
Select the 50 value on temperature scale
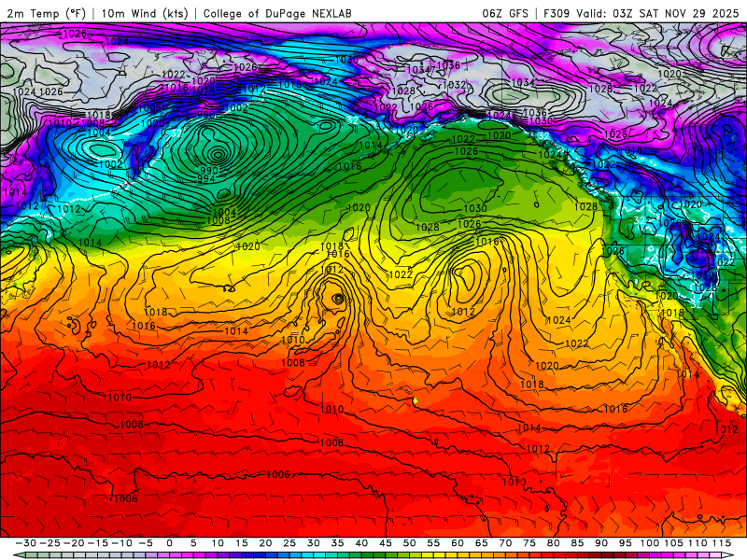coord(409,543)
